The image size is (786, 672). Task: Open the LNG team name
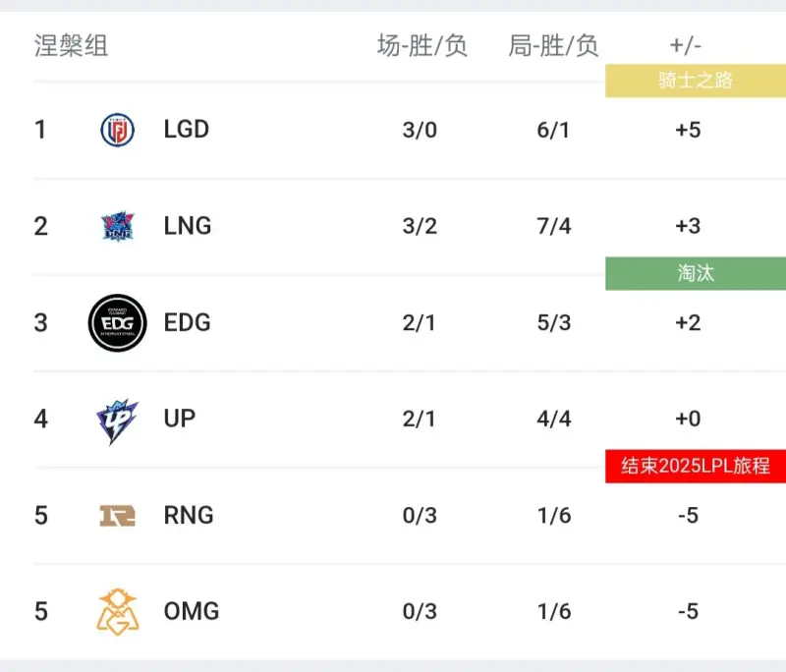pos(188,226)
